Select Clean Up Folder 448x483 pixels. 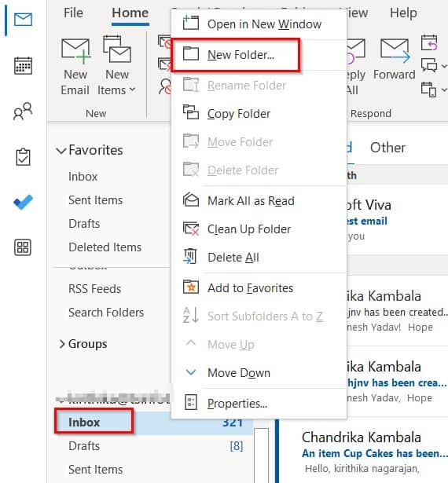259,229
